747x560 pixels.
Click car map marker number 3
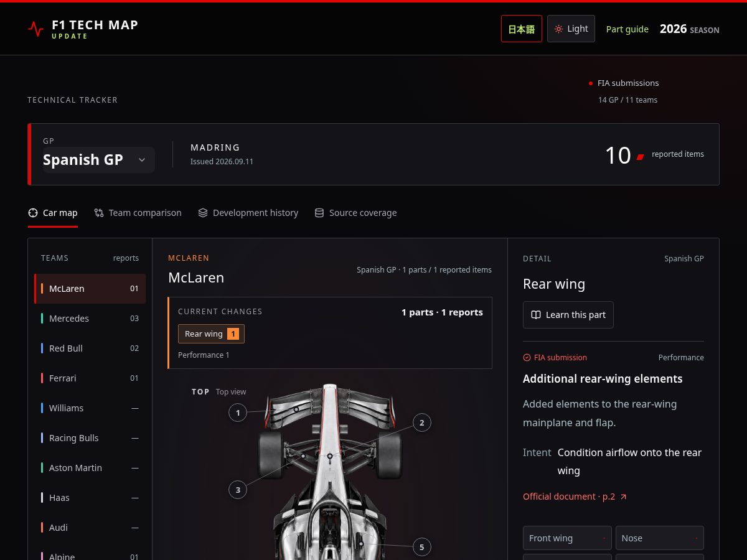pos(238,490)
